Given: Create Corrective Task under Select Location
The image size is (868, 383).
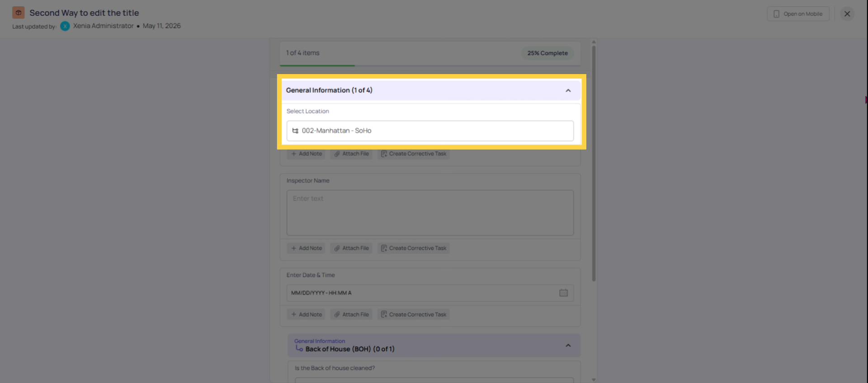Looking at the screenshot, I should [414, 154].
